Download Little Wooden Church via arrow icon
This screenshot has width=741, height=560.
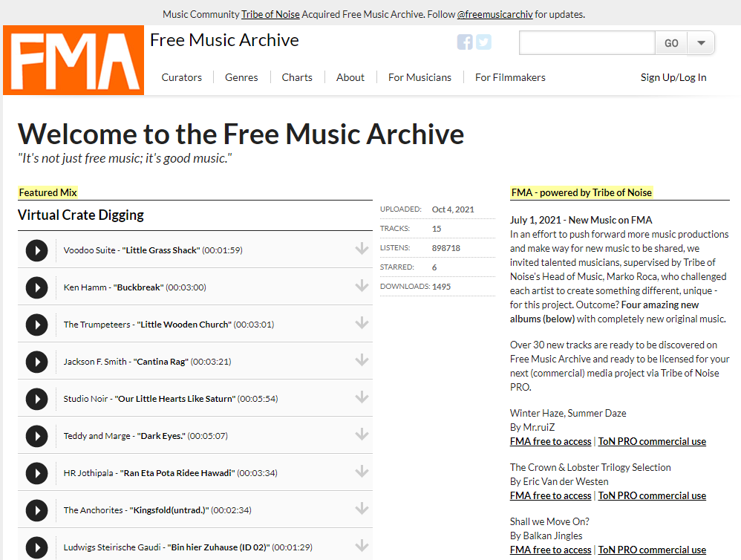click(x=362, y=323)
